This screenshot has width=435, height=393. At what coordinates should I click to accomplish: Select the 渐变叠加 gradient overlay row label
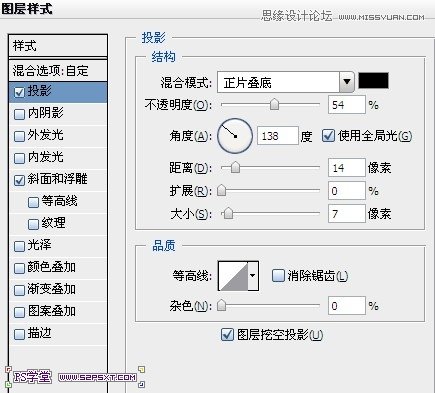click(52, 289)
